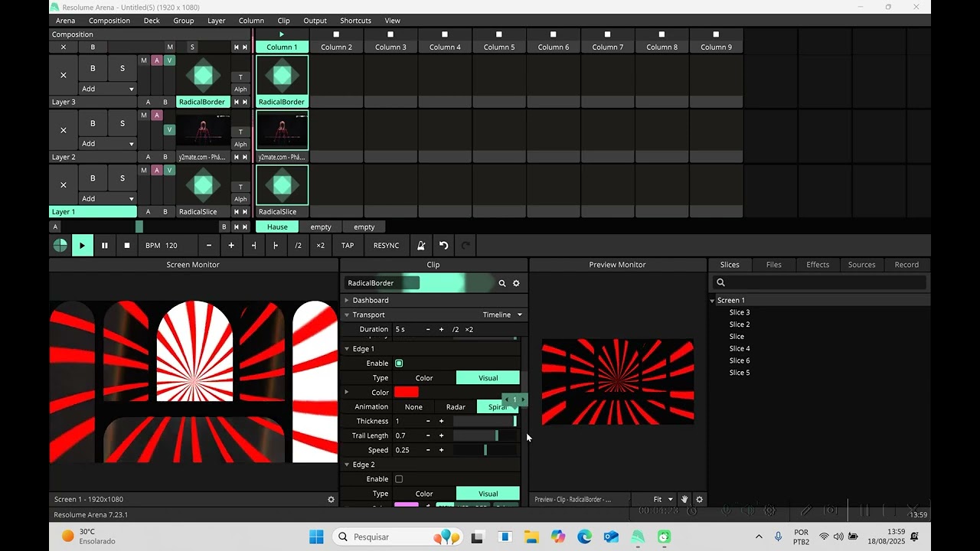The image size is (980, 551).
Task: Toggle the M button on Layer 3
Action: (144, 60)
